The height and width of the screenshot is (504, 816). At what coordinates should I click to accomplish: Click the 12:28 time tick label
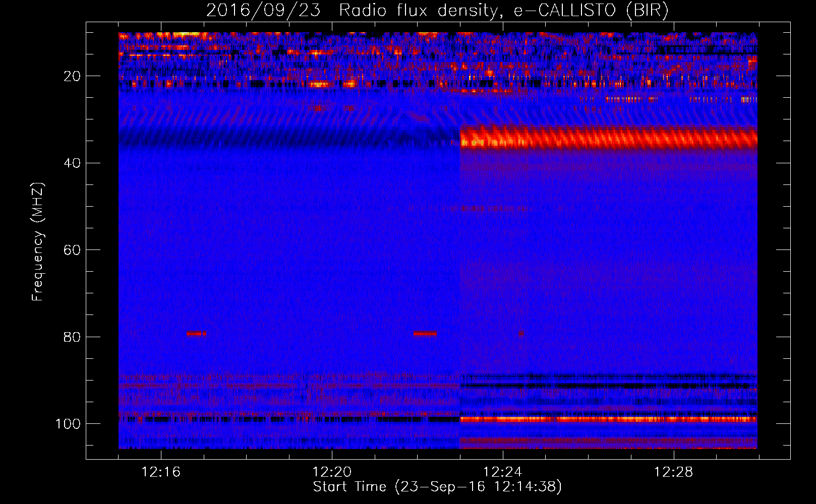pyautogui.click(x=674, y=472)
